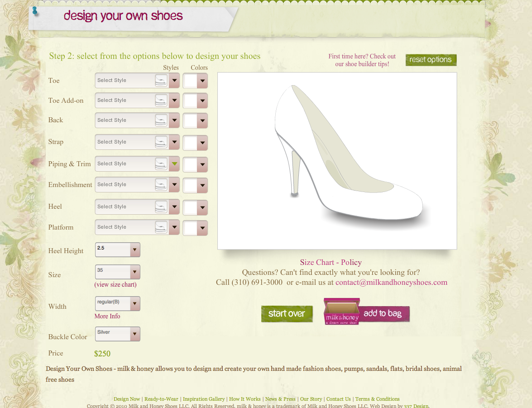This screenshot has width=532, height=408.
Task: Email contact@milkandhoneyshoes.com
Action: (x=391, y=283)
